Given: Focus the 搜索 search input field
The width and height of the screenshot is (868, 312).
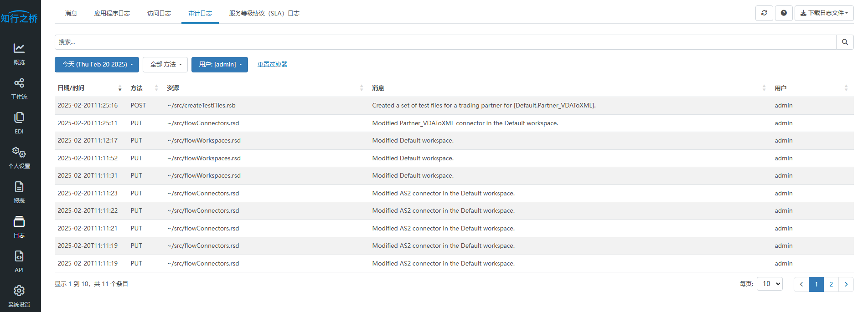Looking at the screenshot, I should (x=445, y=42).
